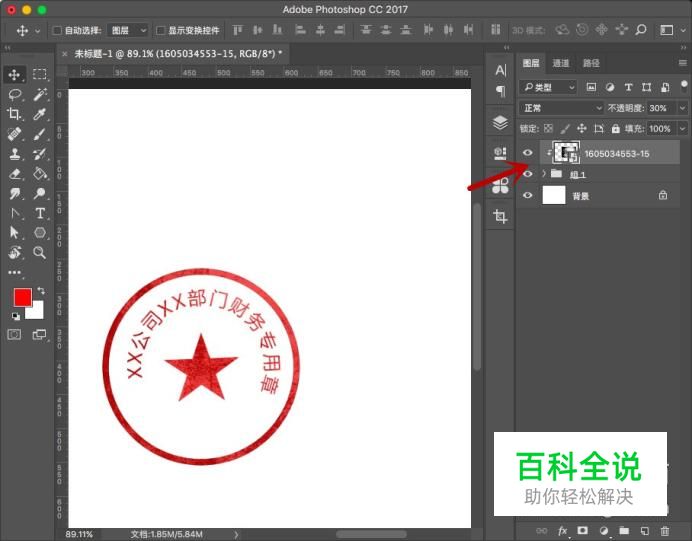The image size is (692, 541).
Task: Select the Magic Wand tool
Action: 40,94
